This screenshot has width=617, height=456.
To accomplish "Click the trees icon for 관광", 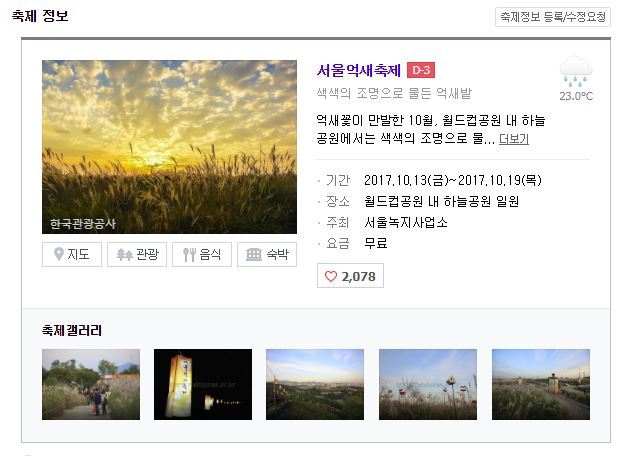I will tap(124, 255).
